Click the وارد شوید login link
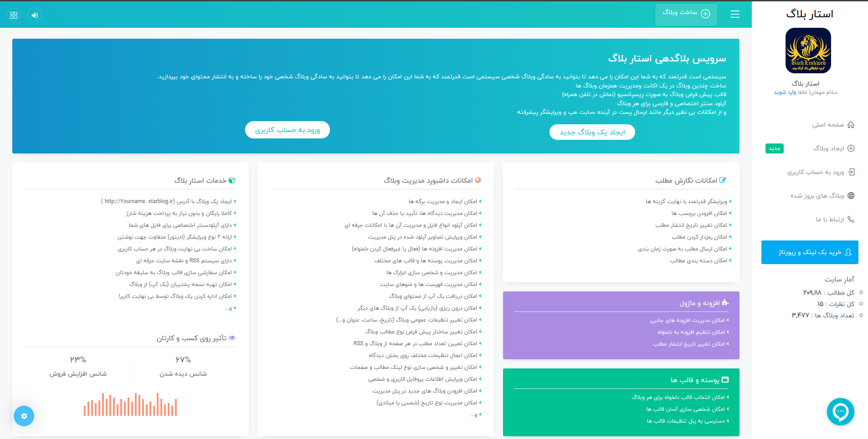This screenshot has height=439, width=868. click(785, 92)
